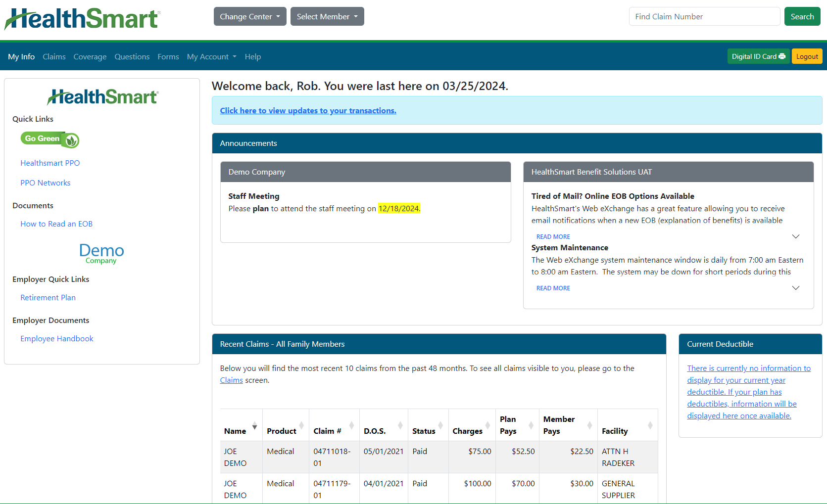
Task: Sort the table by Member Pays column
Action: (568, 425)
